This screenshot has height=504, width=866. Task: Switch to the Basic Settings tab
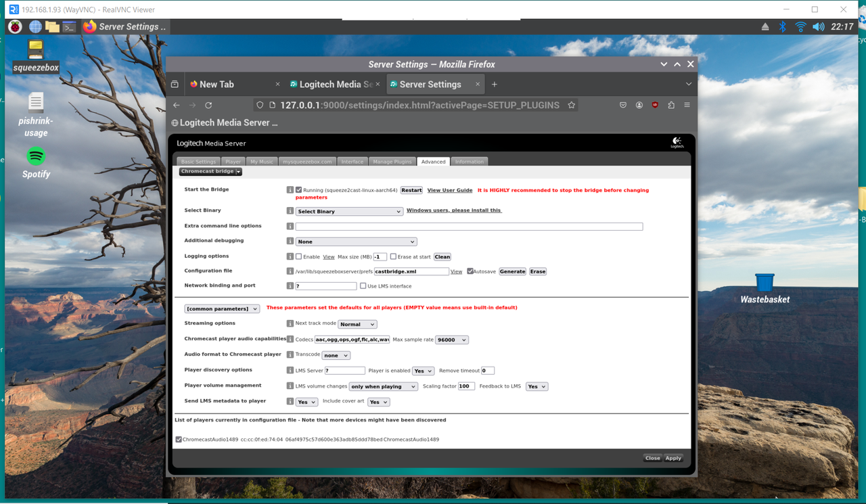(198, 162)
